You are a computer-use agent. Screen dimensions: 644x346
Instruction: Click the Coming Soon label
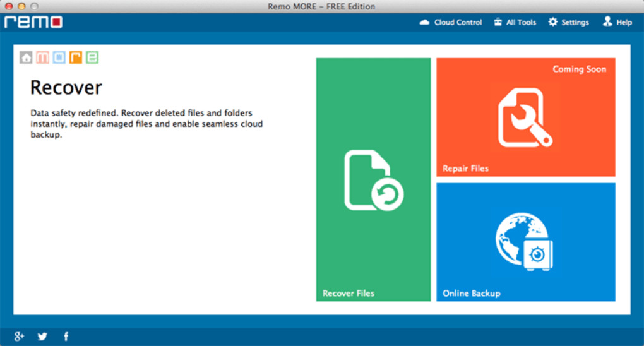tap(579, 69)
